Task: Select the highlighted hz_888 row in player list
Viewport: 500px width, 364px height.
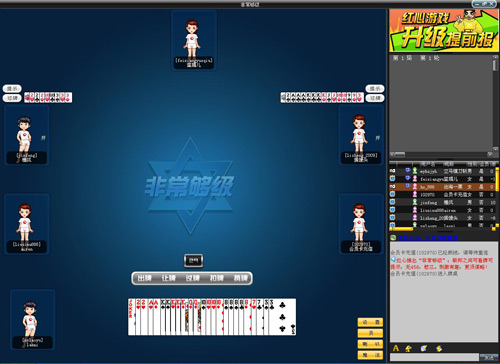Action: point(442,187)
